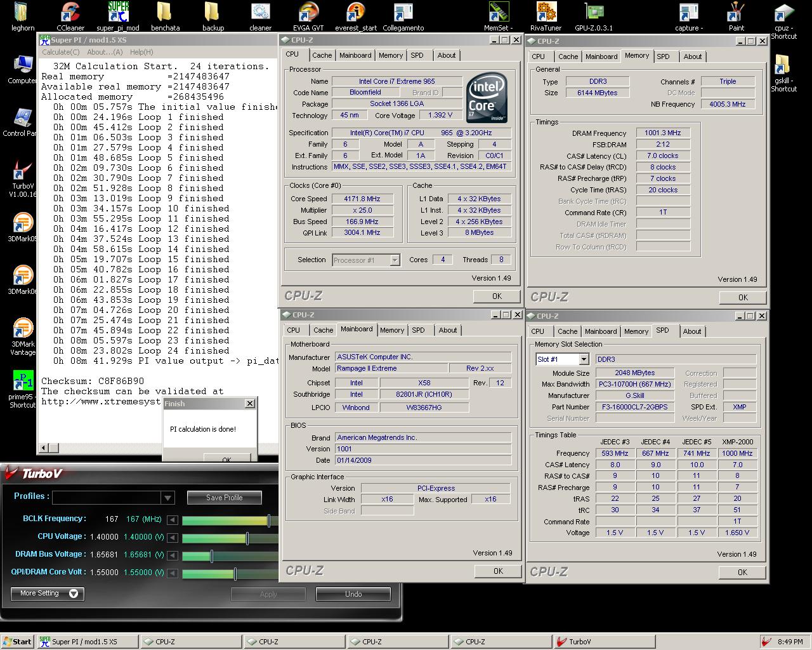Open the Processor #1 selection dropdown
The height and width of the screenshot is (650, 812).
click(x=366, y=260)
